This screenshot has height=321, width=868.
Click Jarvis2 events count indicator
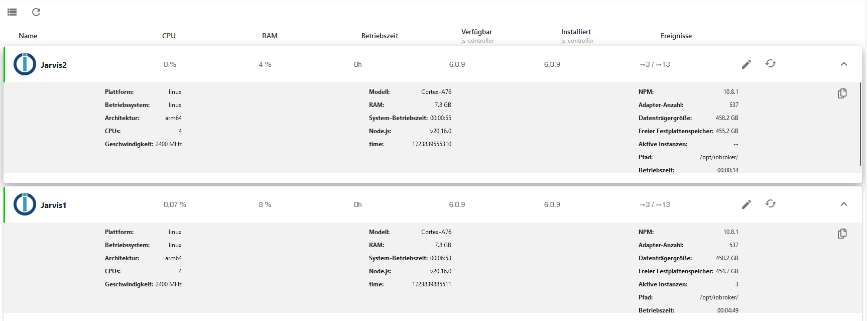coord(655,64)
